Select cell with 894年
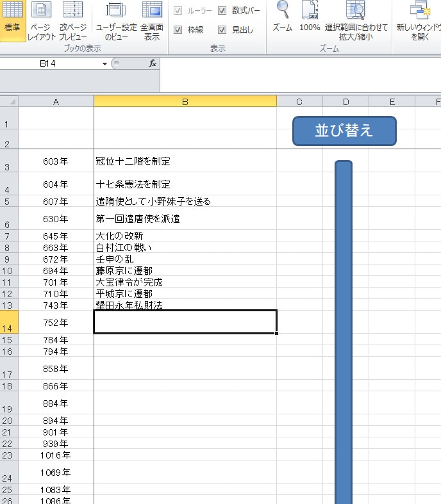The image size is (441, 504). pyautogui.click(x=56, y=421)
